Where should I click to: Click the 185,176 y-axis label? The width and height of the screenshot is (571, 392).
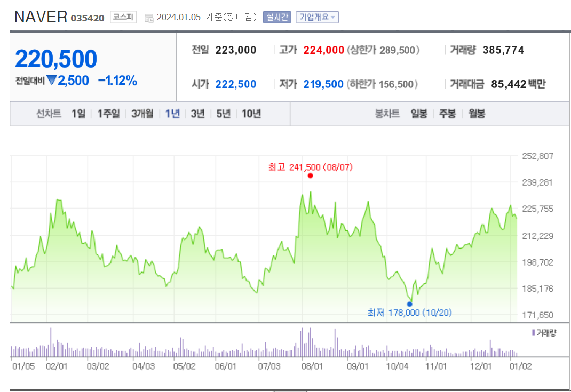(x=537, y=289)
